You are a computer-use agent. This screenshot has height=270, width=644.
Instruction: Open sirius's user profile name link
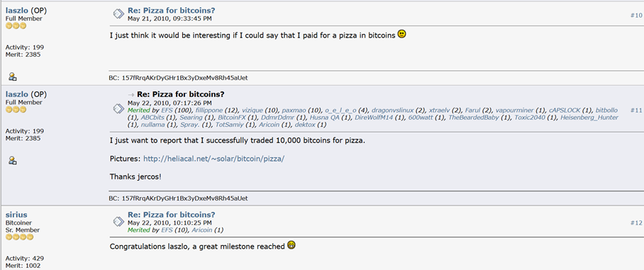point(16,215)
